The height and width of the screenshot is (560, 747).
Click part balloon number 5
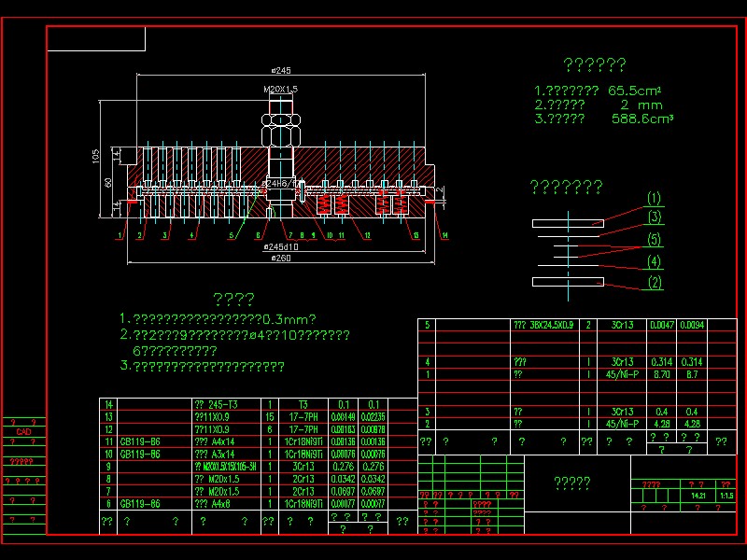point(232,235)
